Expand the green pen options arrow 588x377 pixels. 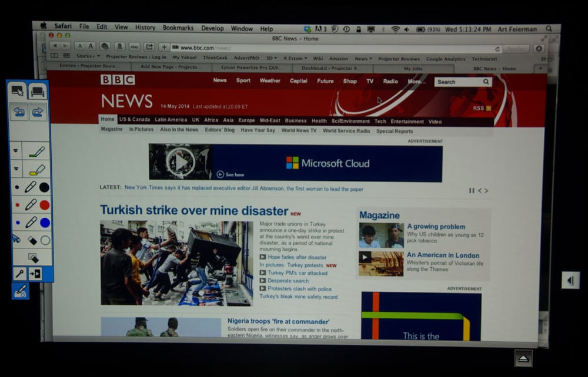[16, 151]
